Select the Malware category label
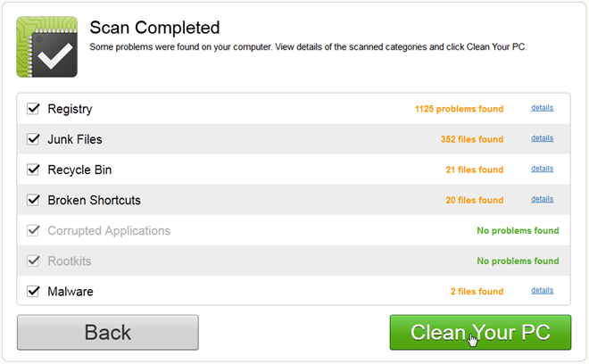The width and height of the screenshot is (589, 364). click(x=71, y=291)
